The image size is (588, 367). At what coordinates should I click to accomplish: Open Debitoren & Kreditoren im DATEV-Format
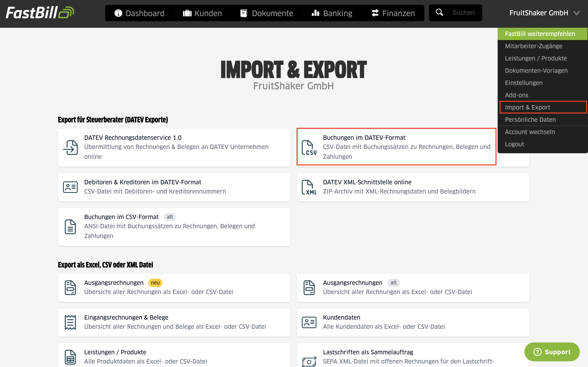pos(174,187)
